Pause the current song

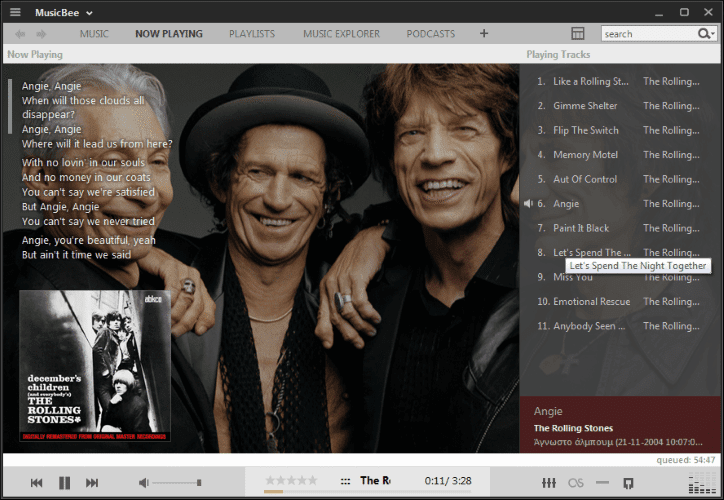[64, 483]
